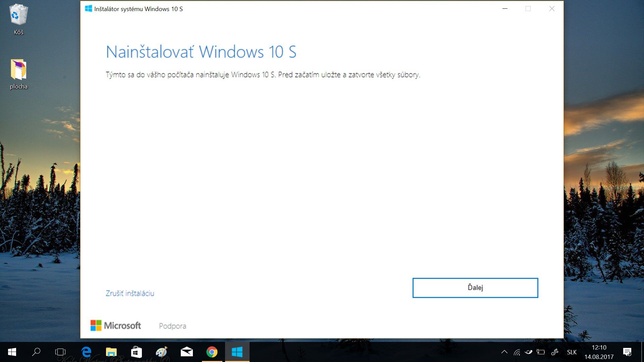Change the SLK keyboard language
Image resolution: width=644 pixels, height=362 pixels.
coord(572,352)
